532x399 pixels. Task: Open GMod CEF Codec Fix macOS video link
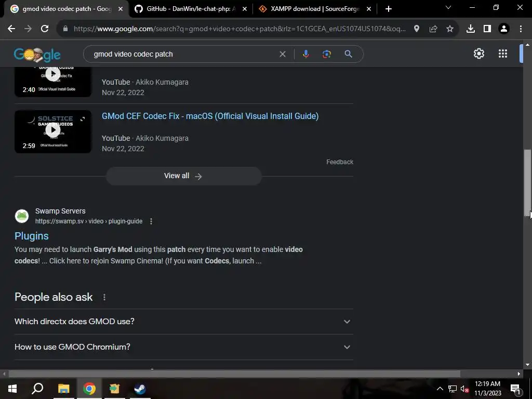pos(210,116)
